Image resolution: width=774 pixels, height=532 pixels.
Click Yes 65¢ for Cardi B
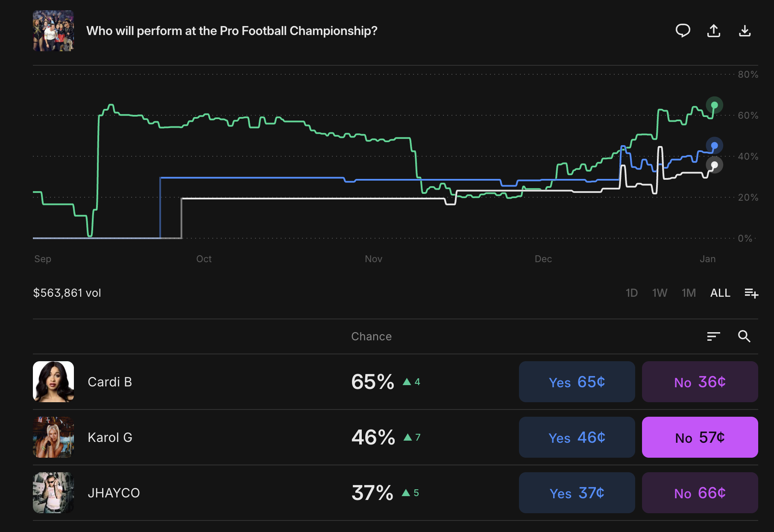tap(577, 381)
